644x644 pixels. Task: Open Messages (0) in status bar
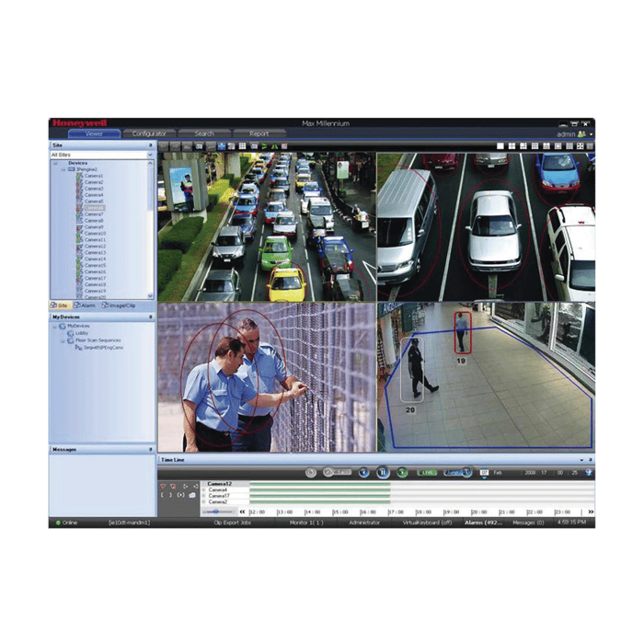pos(528,523)
